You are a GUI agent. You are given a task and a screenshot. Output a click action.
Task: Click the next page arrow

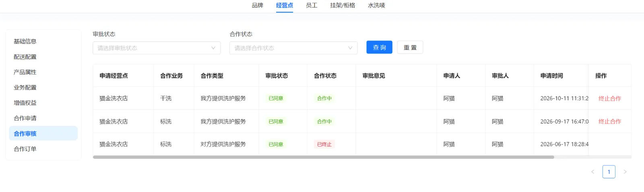625,172
